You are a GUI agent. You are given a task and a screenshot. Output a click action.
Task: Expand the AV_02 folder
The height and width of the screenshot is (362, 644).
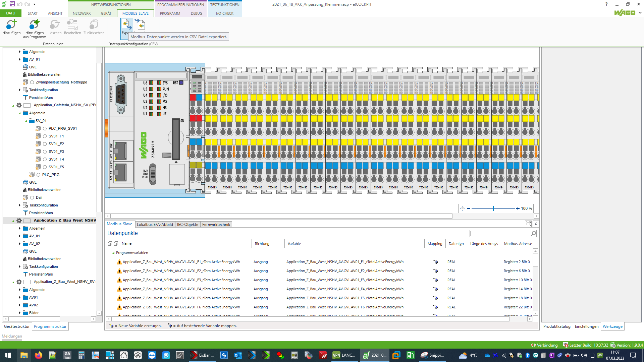[x=19, y=244]
